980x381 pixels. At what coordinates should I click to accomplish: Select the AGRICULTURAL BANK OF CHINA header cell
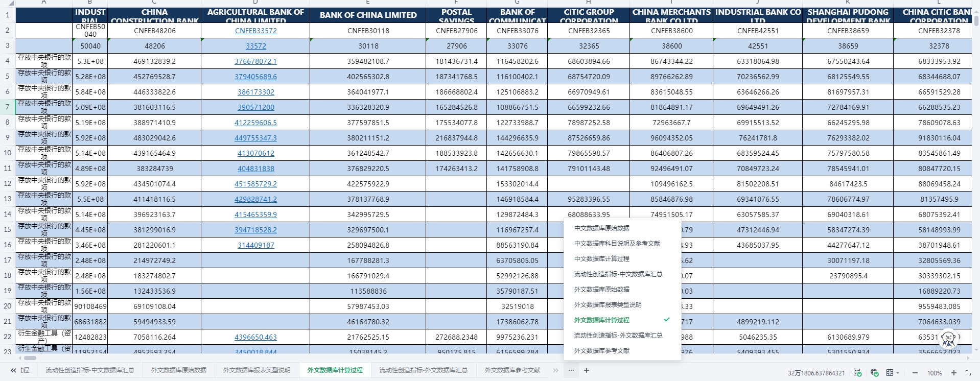[x=255, y=15]
